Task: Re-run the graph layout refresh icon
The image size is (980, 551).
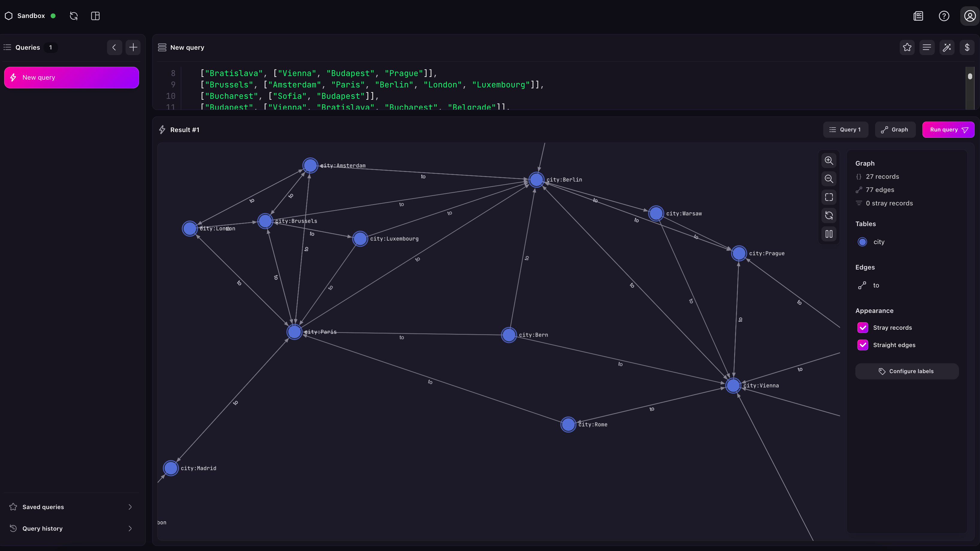Action: tap(829, 216)
